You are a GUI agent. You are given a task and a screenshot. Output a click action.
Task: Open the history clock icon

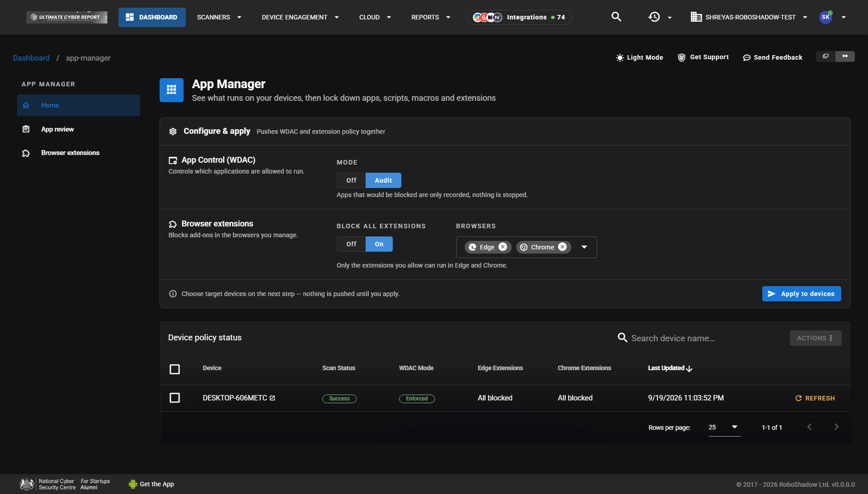[654, 17]
